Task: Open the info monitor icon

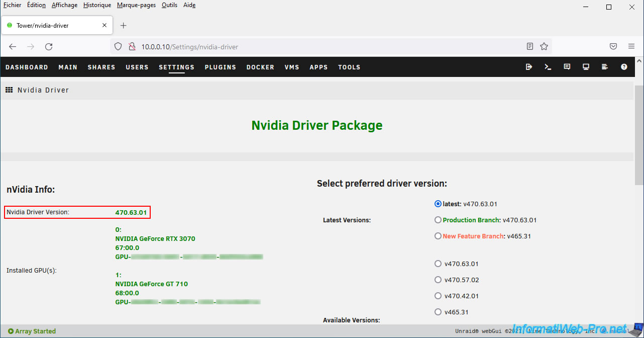Action: click(x=586, y=67)
